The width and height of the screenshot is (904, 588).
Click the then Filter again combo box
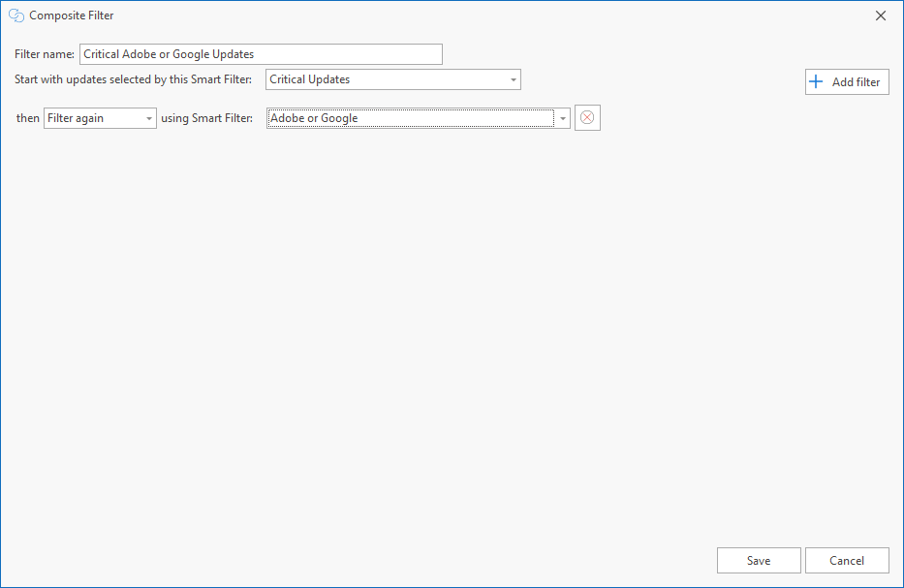click(100, 116)
